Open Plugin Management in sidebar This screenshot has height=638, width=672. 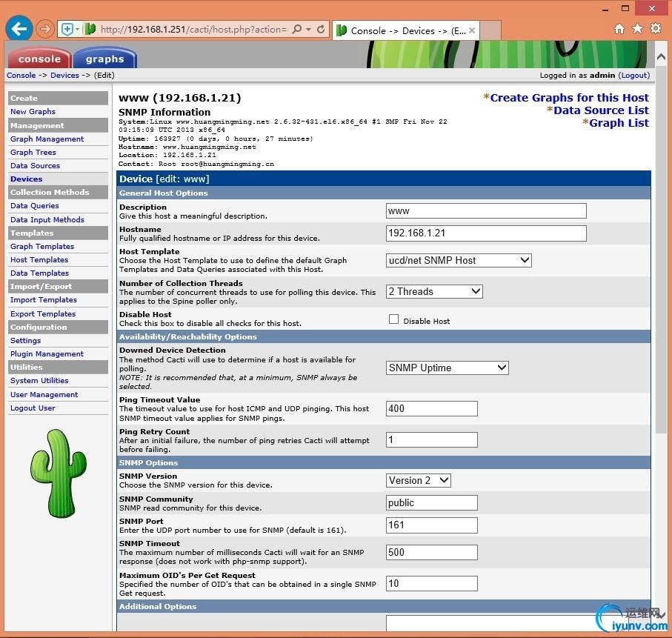pos(47,353)
